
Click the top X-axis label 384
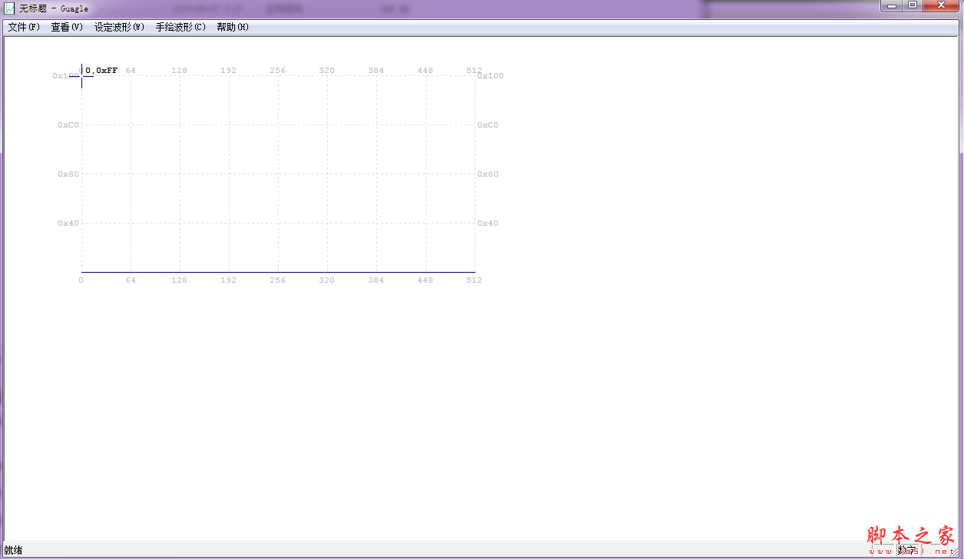pos(376,71)
